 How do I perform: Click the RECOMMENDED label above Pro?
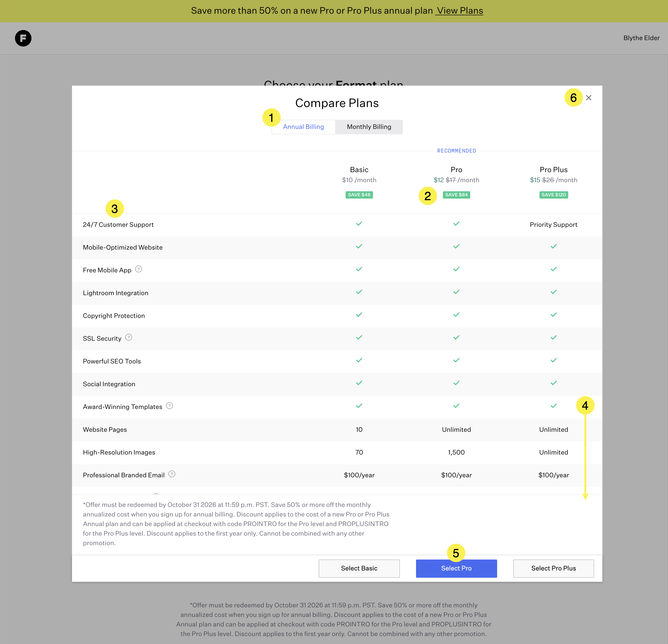click(x=456, y=151)
